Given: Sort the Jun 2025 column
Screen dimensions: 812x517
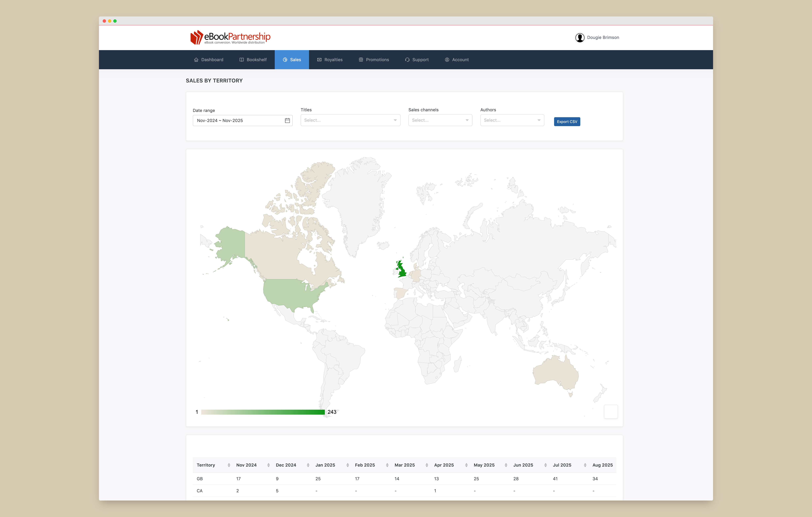Looking at the screenshot, I should pyautogui.click(x=545, y=465).
